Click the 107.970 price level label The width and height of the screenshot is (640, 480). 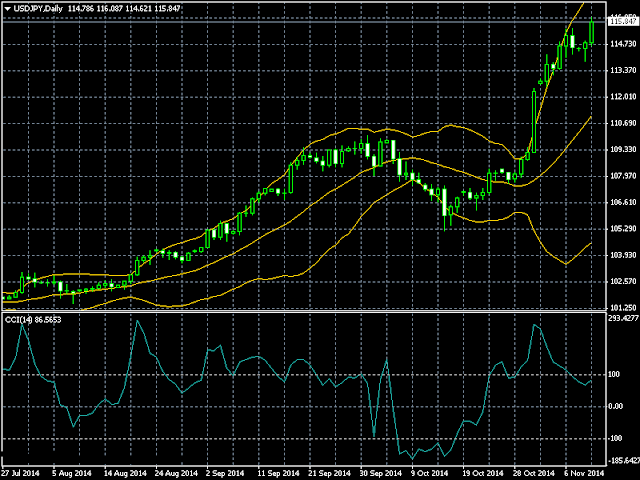623,176
